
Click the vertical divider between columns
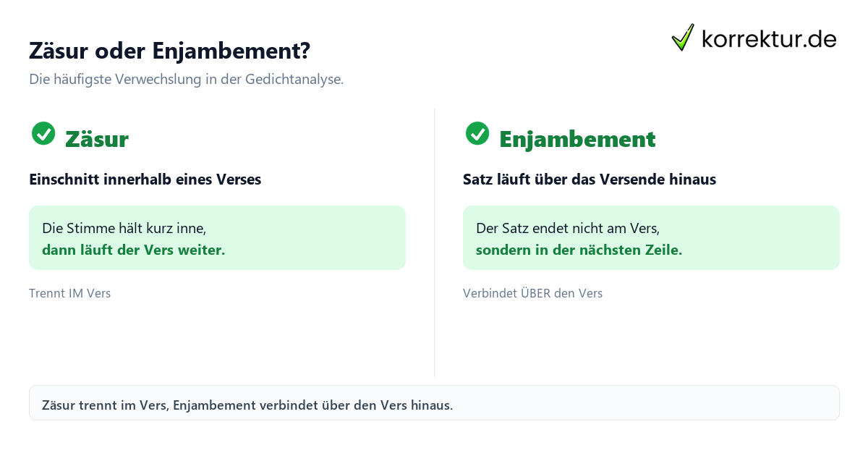click(x=434, y=242)
